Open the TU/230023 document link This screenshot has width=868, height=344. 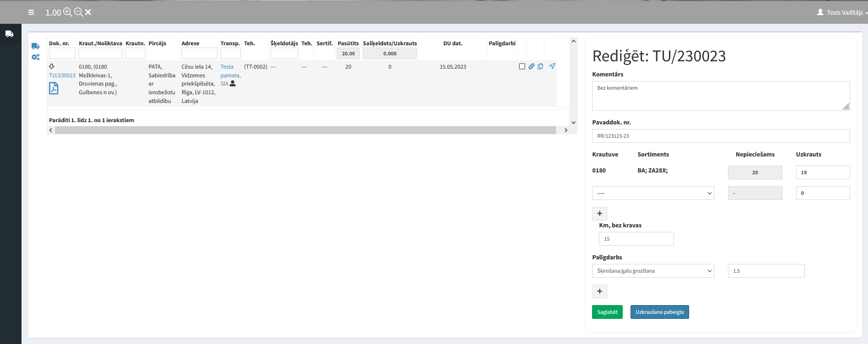(x=62, y=75)
